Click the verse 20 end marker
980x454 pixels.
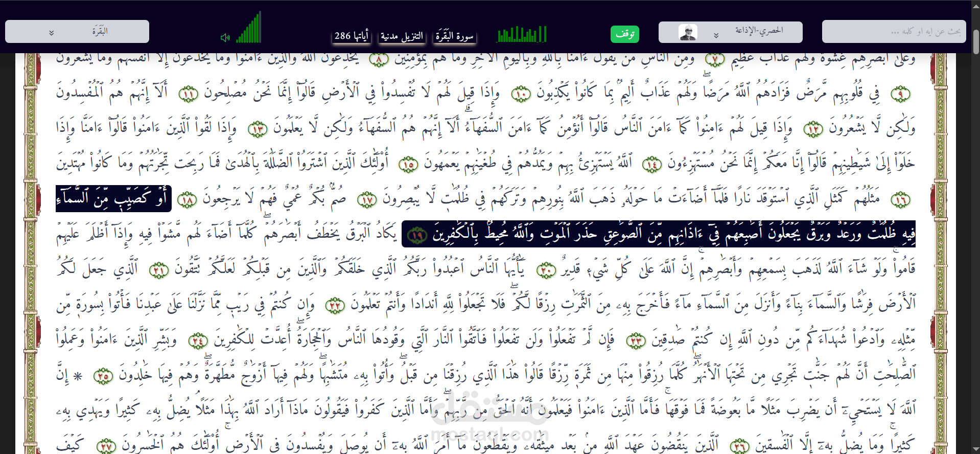pyautogui.click(x=546, y=270)
